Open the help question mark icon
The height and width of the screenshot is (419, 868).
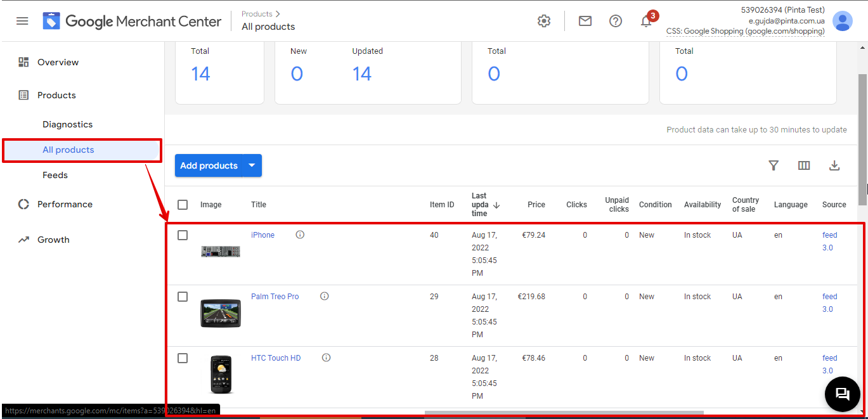click(x=616, y=21)
